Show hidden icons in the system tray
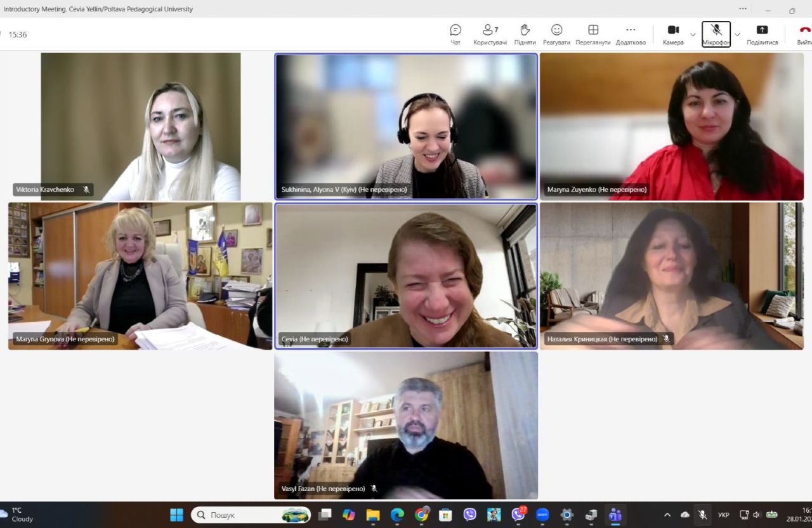 [x=667, y=515]
